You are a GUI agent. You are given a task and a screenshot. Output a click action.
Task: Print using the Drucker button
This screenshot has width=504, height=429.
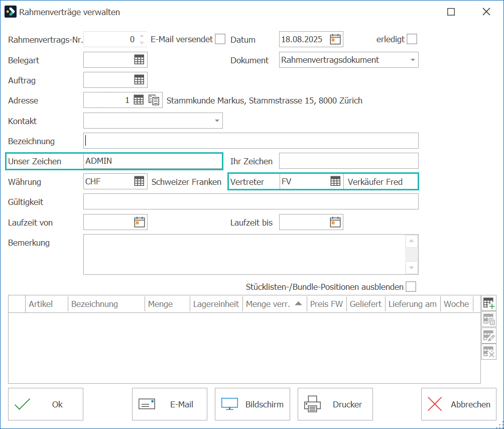coord(335,404)
